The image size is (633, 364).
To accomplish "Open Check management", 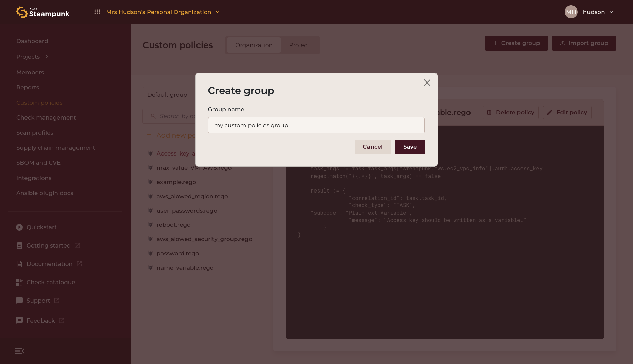I will pos(46,117).
